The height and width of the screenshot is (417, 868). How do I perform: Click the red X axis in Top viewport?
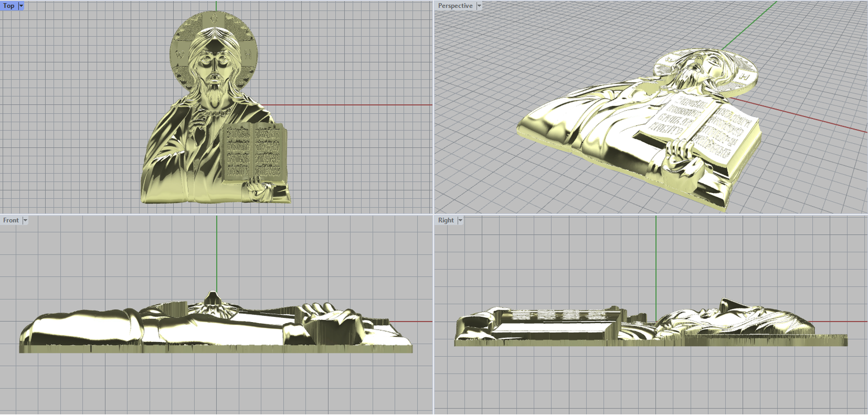[x=353, y=105]
